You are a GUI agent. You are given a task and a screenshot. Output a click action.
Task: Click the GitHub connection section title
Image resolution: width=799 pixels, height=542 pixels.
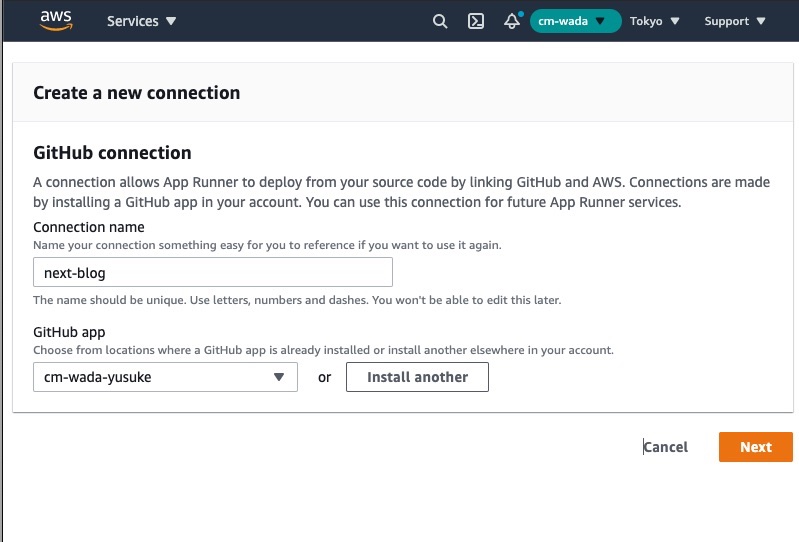[112, 153]
